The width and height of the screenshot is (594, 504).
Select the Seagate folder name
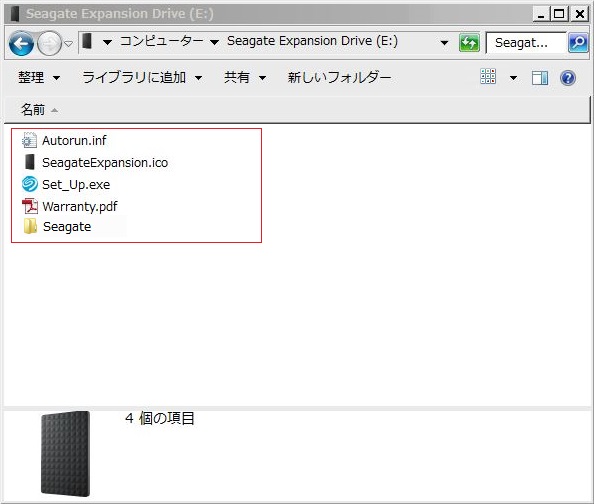click(x=67, y=227)
